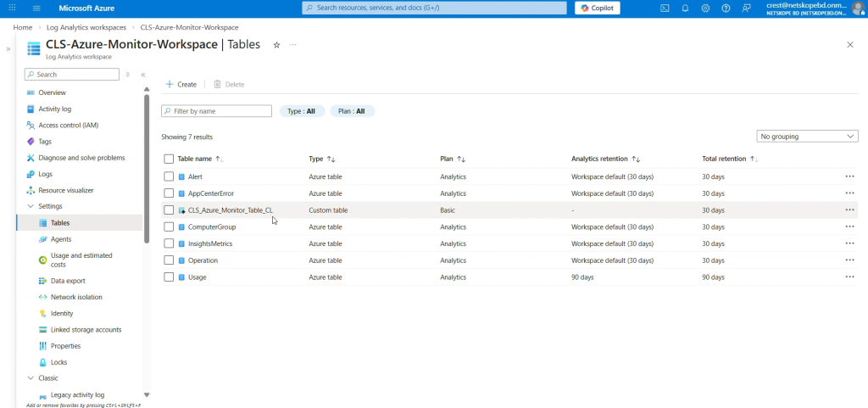Screen dimensions: 868x408
Task: Check the AppCenterError table row
Action: point(169,193)
